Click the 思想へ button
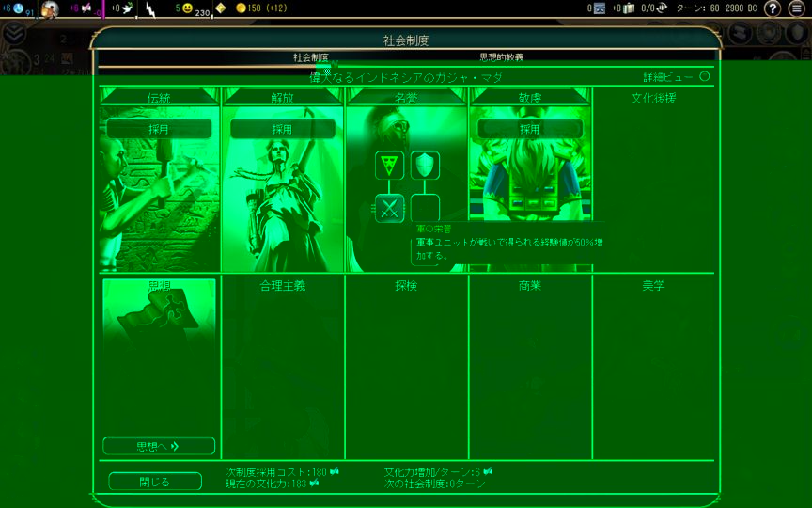This screenshot has height=508, width=812. coord(159,446)
